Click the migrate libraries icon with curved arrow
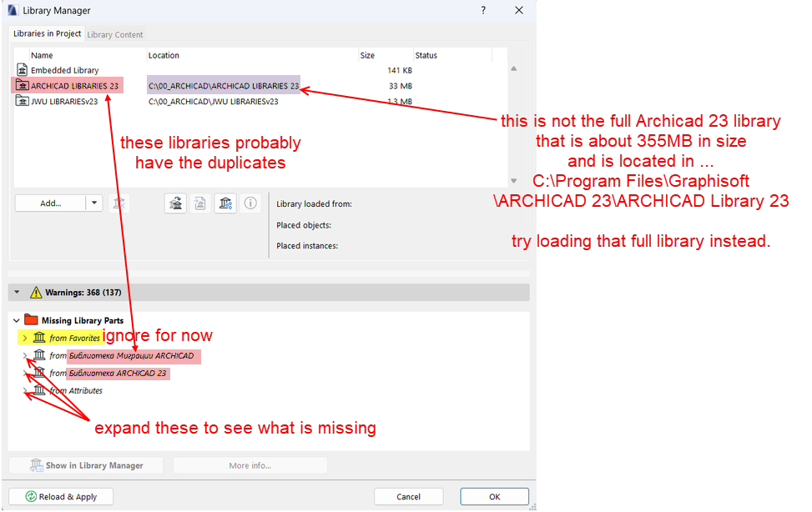Viewport: 812px width, 512px height. (175, 203)
